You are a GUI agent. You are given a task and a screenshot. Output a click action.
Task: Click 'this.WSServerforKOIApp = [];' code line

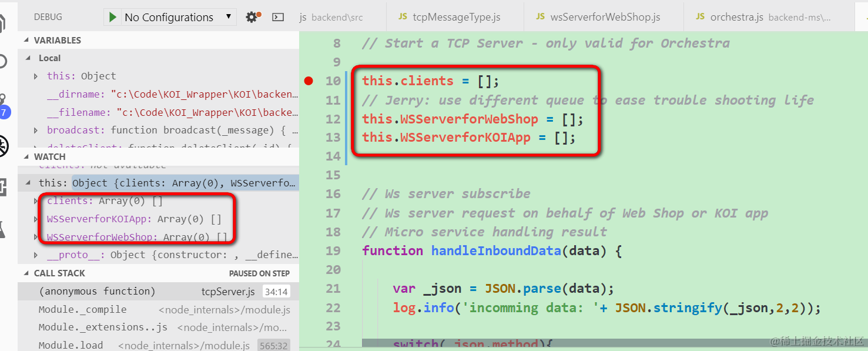coord(468,138)
